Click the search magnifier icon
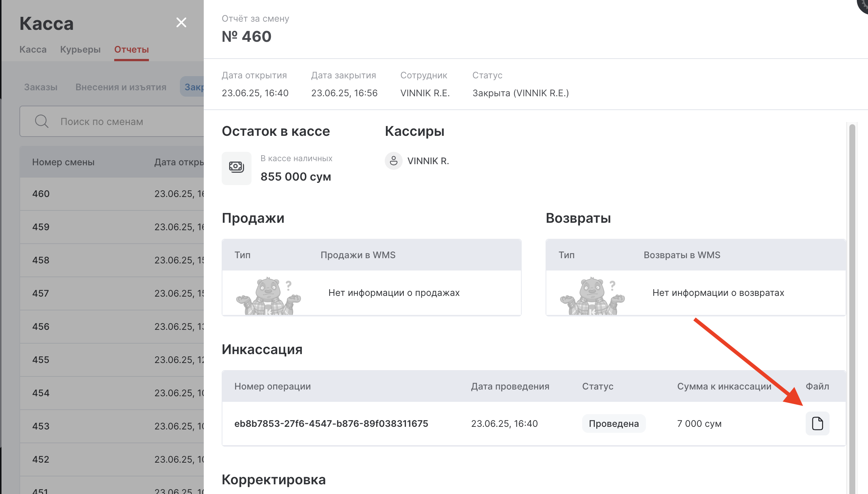 (x=41, y=122)
